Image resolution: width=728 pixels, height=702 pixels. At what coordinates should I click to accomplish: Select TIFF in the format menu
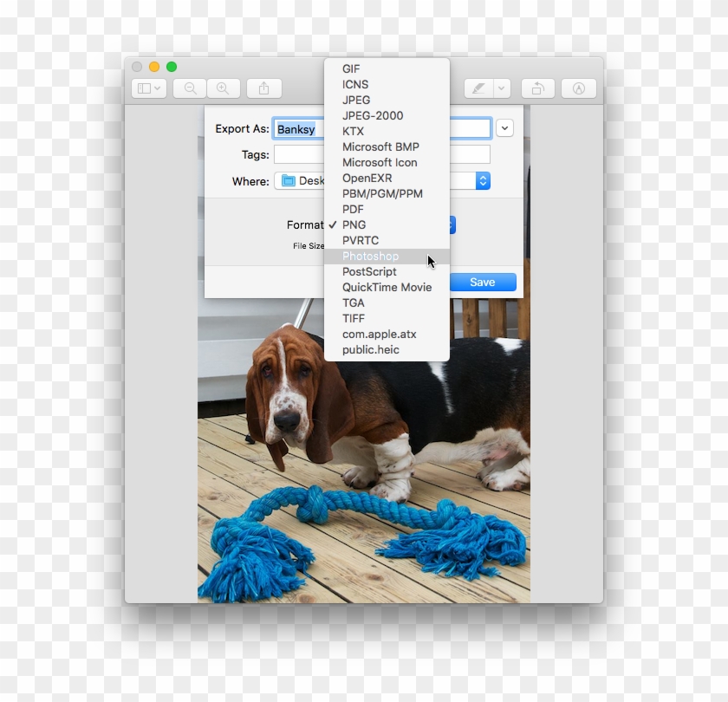(x=354, y=318)
